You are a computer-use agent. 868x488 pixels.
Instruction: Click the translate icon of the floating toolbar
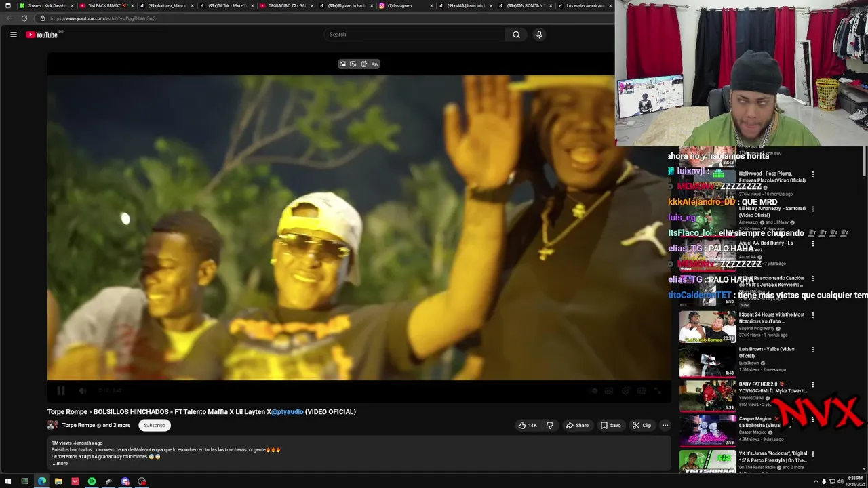tap(374, 64)
